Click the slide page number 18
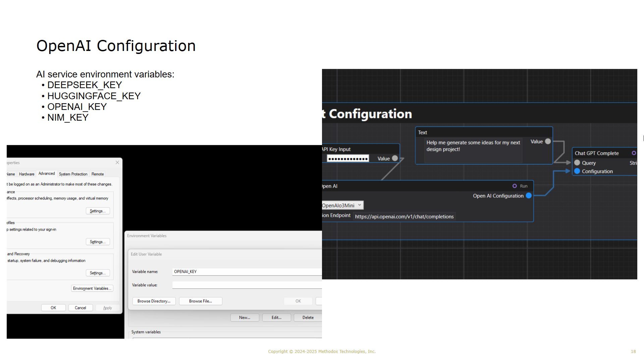The image size is (644, 362). pos(633,351)
